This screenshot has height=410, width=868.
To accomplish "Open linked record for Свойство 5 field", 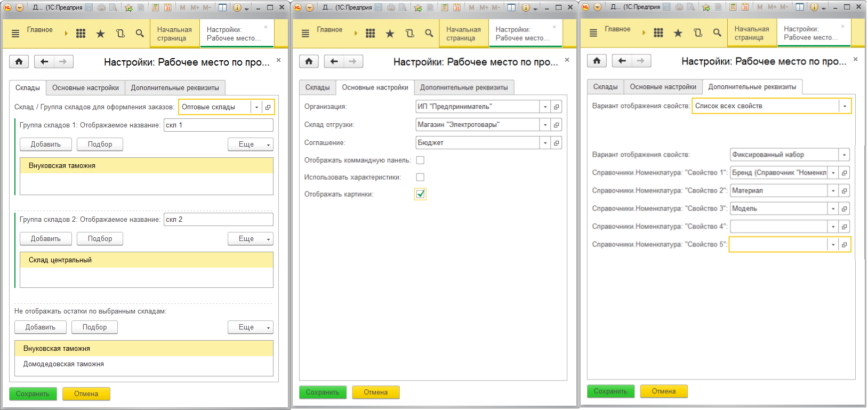I will tap(845, 245).
